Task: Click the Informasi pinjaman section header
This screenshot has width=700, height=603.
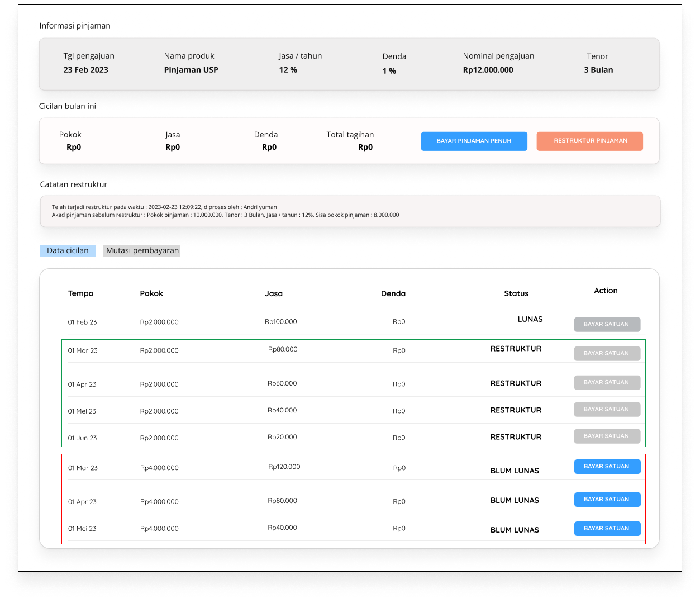Action: pos(74,26)
